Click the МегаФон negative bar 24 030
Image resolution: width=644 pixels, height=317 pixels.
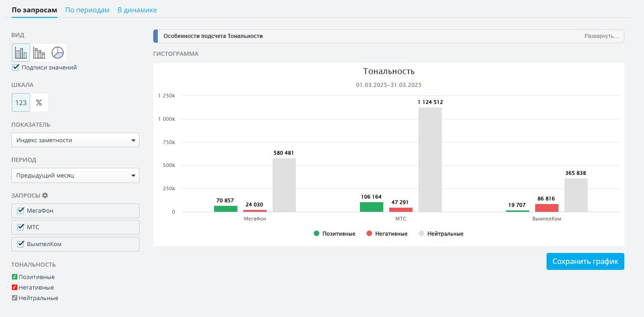point(255,211)
